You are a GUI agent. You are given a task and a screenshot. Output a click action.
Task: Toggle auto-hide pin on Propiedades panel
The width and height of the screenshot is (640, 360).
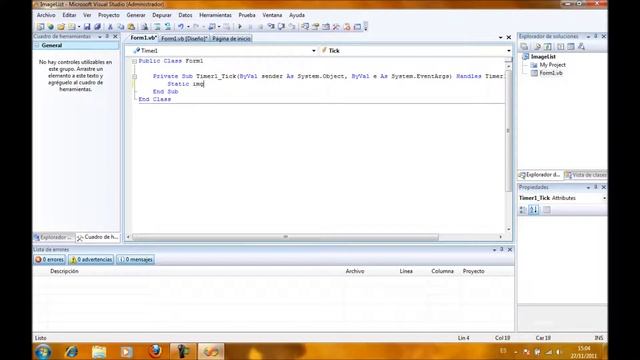pyautogui.click(x=596, y=187)
